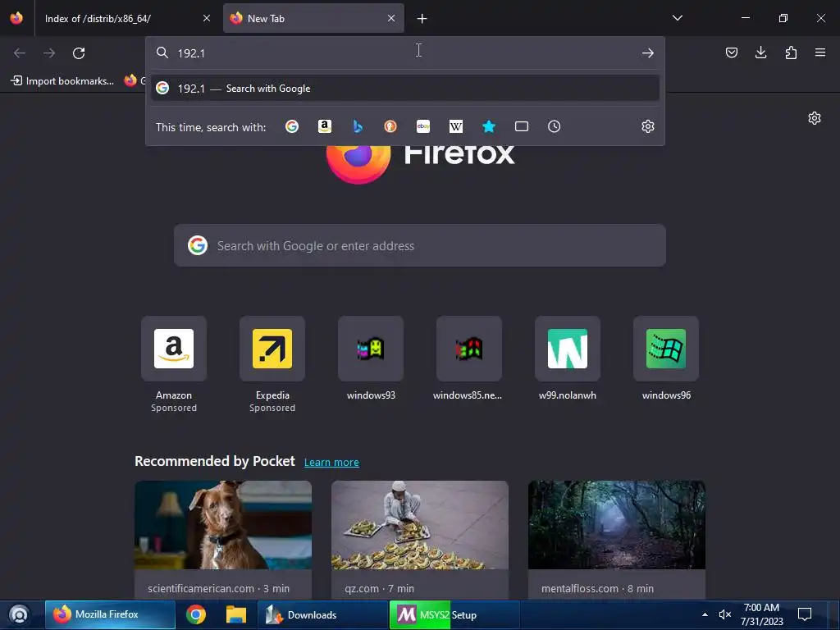The width and height of the screenshot is (840, 630).
Task: List all tabs dropdown arrow
Action: tap(677, 18)
